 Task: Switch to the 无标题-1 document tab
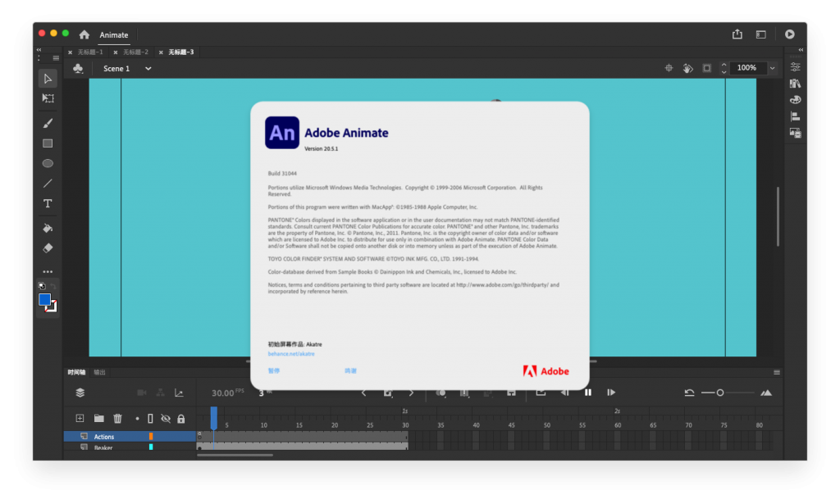[x=90, y=52]
